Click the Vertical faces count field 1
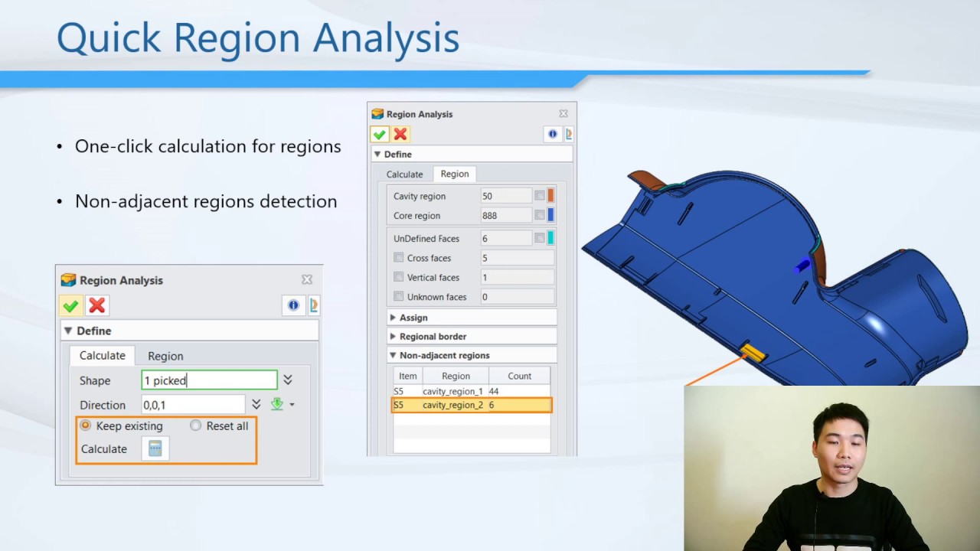The height and width of the screenshot is (551, 980). pyautogui.click(x=517, y=277)
